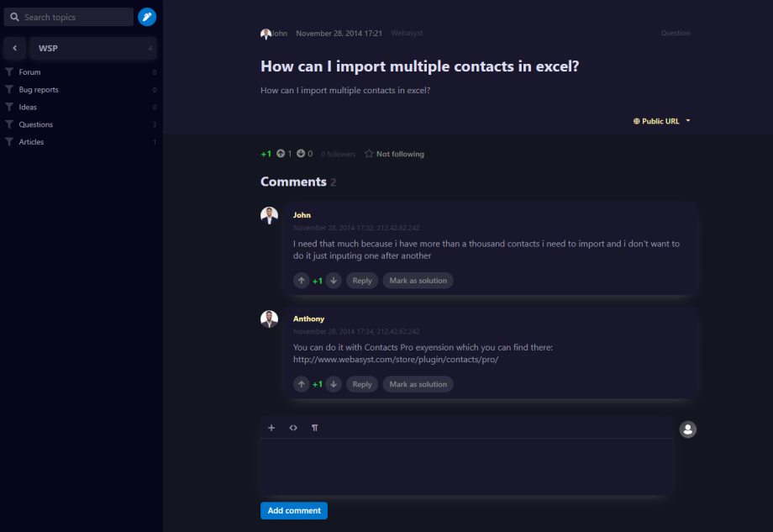773x532 pixels.
Task: Select Bug reports in the sidebar
Action: pos(39,90)
